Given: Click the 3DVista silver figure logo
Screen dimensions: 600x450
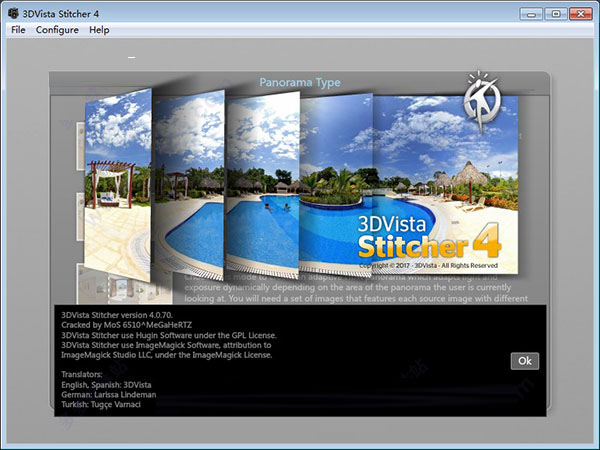Looking at the screenshot, I should (x=481, y=100).
